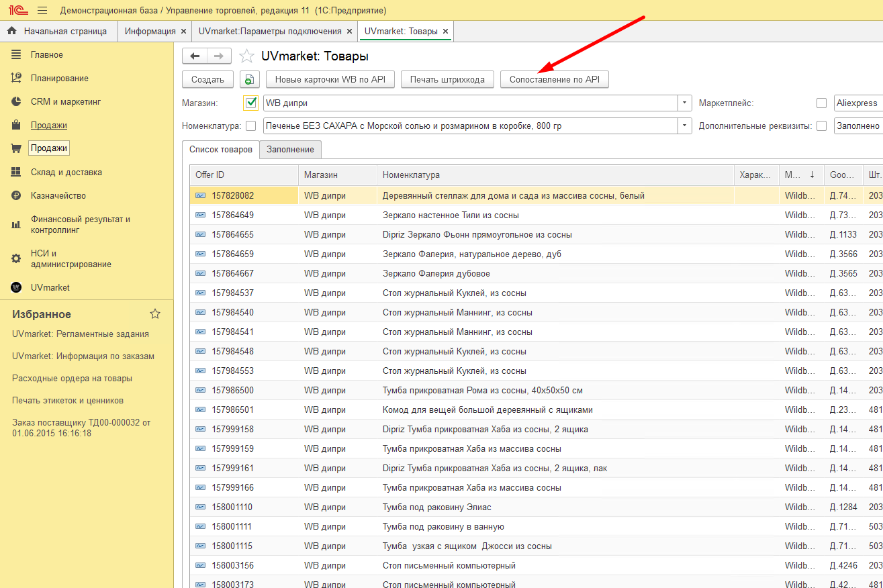Select the row icon for 157986500
This screenshot has height=588, width=883.
(x=201, y=390)
